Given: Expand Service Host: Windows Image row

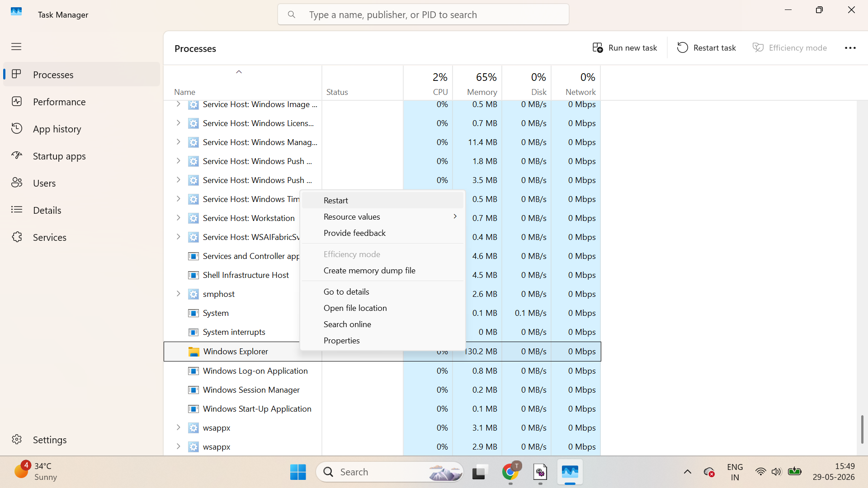Looking at the screenshot, I should (x=178, y=104).
